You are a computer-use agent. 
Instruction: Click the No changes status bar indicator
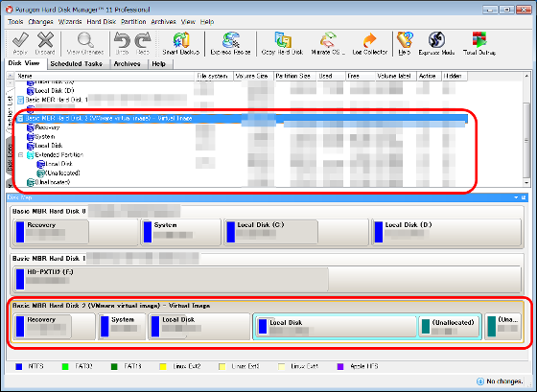pyautogui.click(x=500, y=381)
